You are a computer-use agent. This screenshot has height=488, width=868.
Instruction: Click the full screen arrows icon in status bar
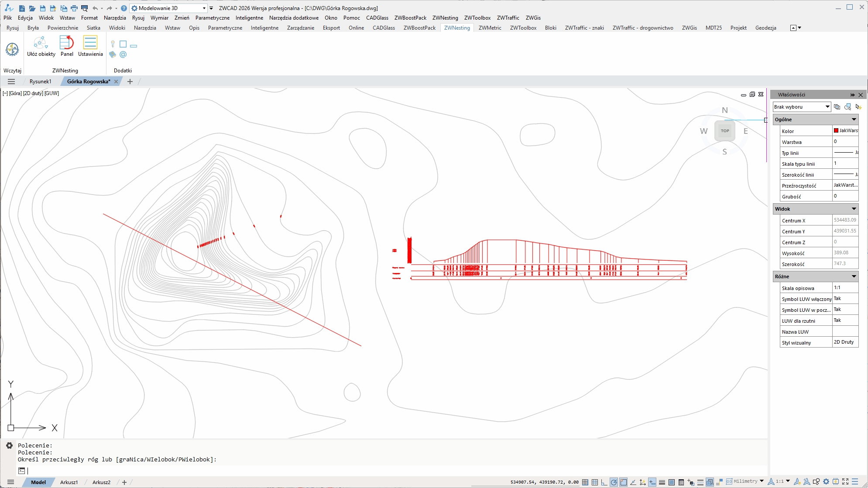845,482
